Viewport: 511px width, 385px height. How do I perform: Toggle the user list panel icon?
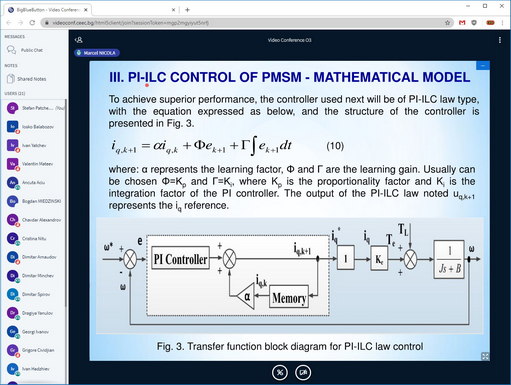tap(79, 40)
